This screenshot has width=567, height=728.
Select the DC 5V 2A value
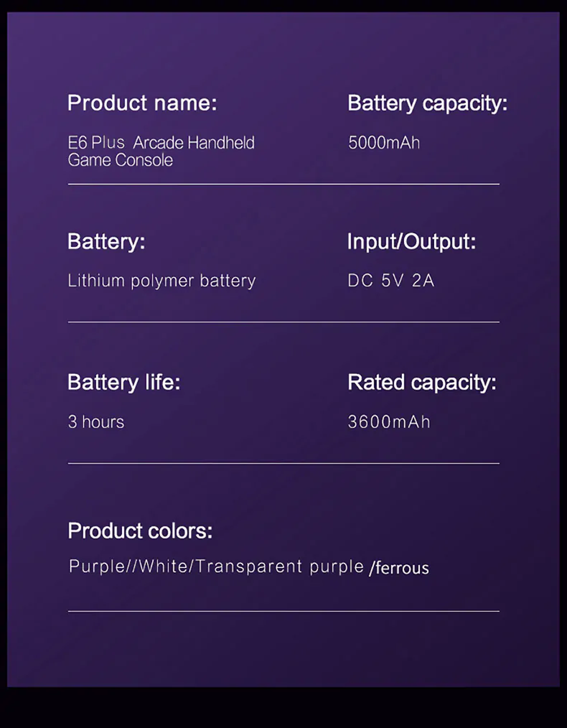coord(391,281)
